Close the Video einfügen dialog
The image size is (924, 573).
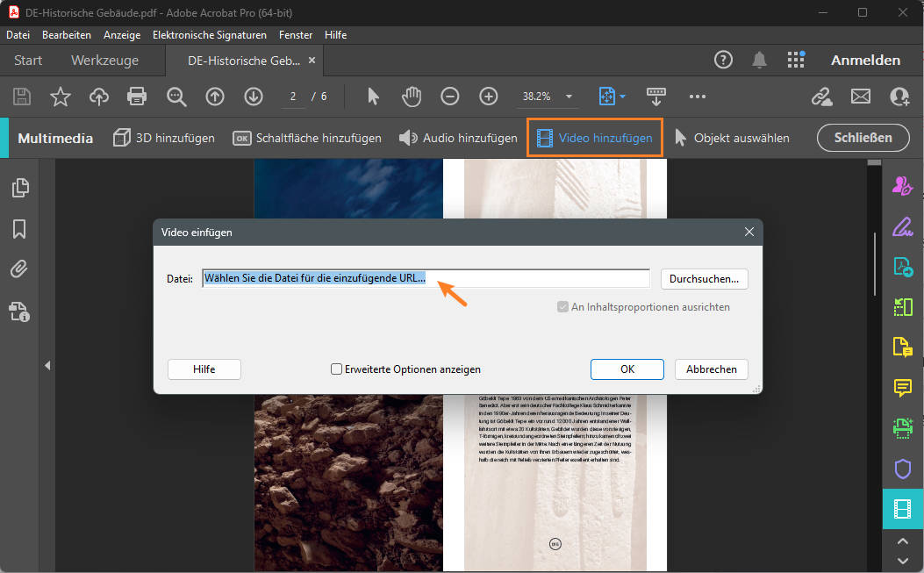[749, 232]
